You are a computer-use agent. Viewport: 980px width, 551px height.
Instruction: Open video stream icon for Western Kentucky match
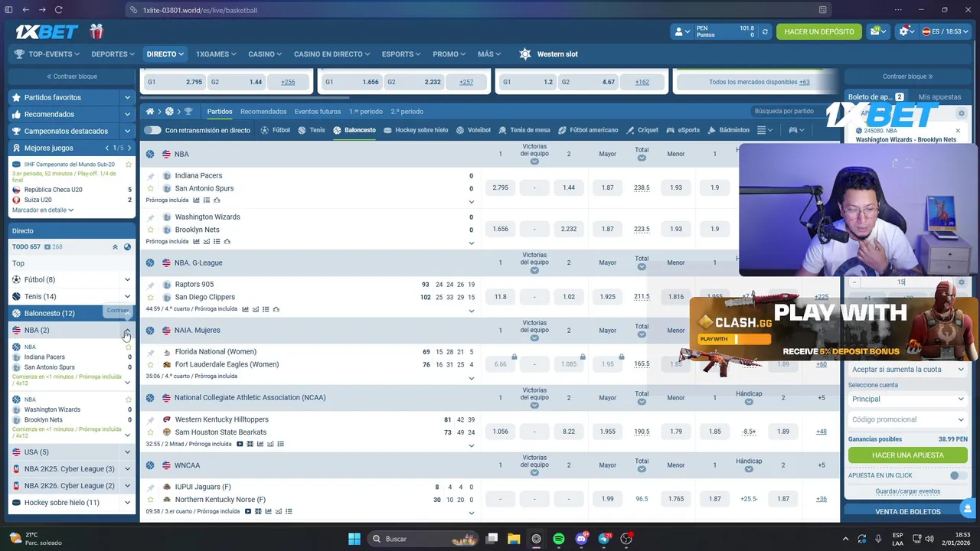[240, 444]
